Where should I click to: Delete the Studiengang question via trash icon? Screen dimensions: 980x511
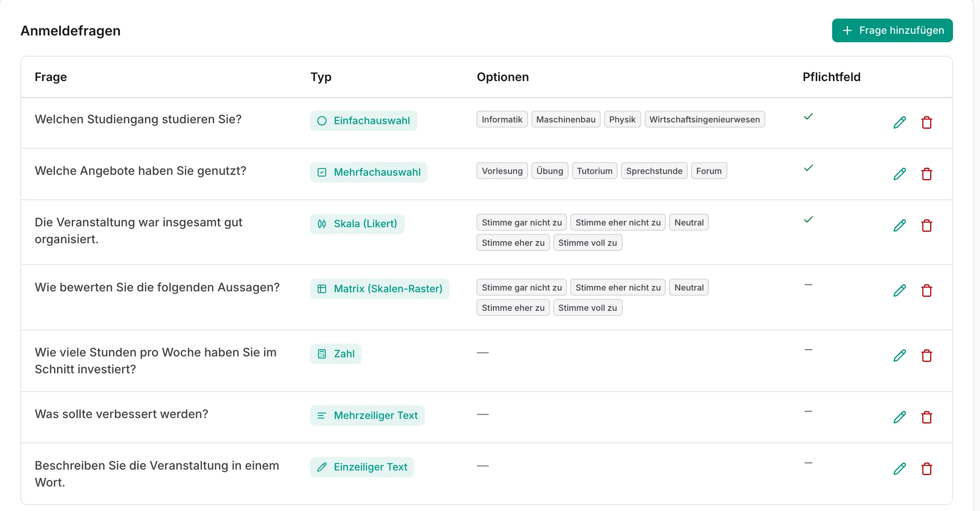coord(927,122)
